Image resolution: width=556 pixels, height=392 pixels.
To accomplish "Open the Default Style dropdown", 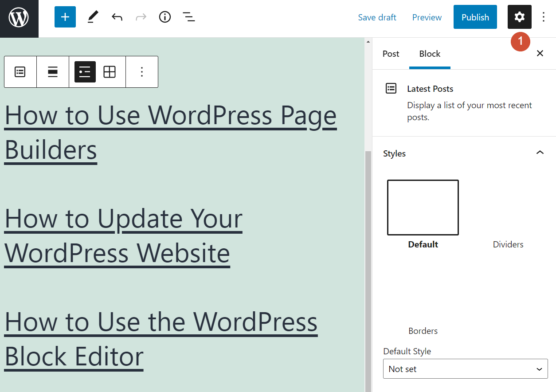I will (x=465, y=369).
